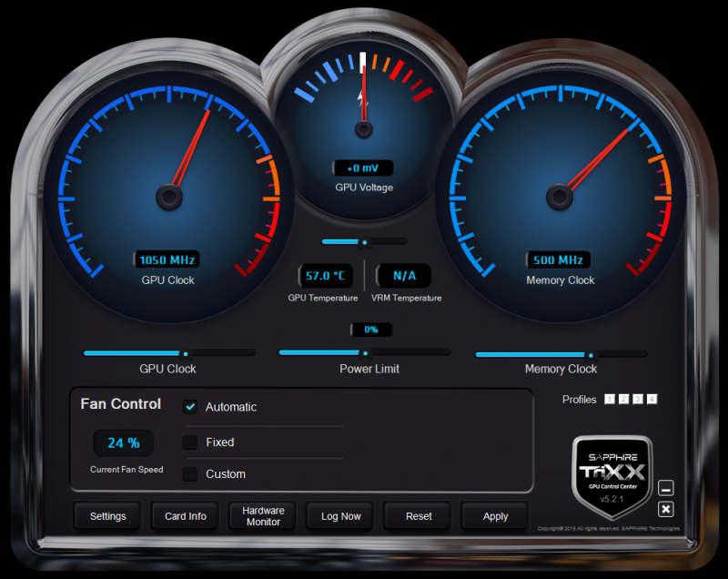Load profile 4
728x579 pixels.
(652, 400)
